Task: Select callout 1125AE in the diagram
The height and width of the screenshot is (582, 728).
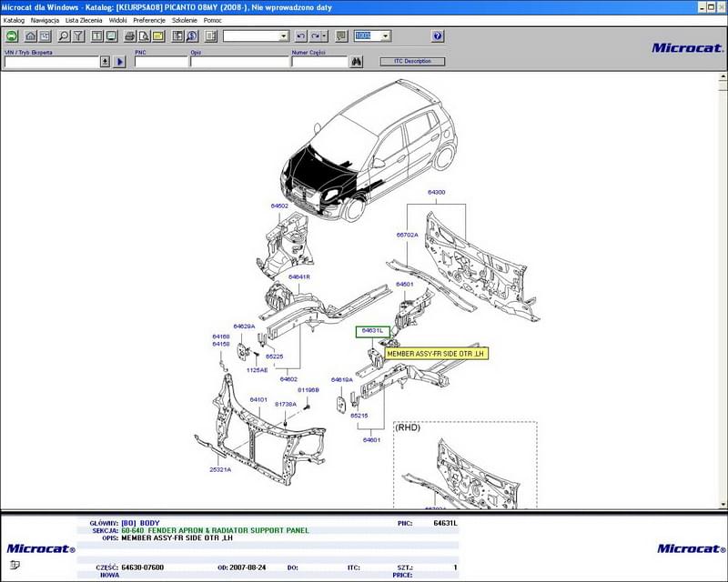Action: 257,370
